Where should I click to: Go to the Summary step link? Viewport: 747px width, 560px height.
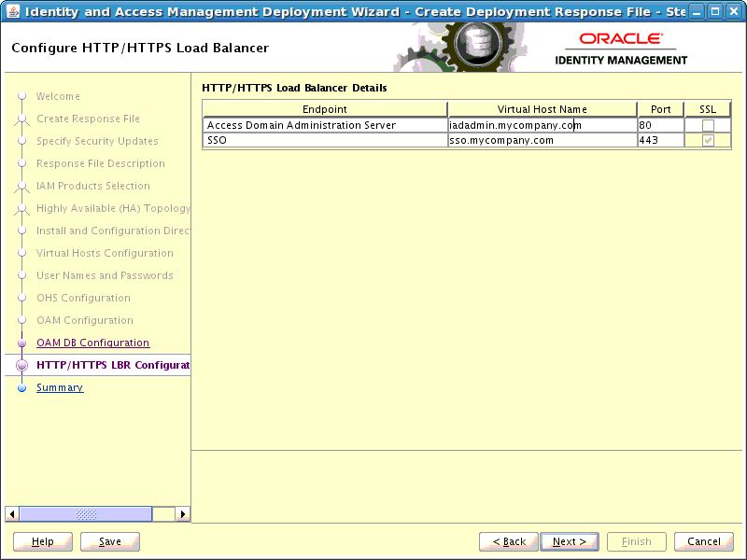coord(60,387)
